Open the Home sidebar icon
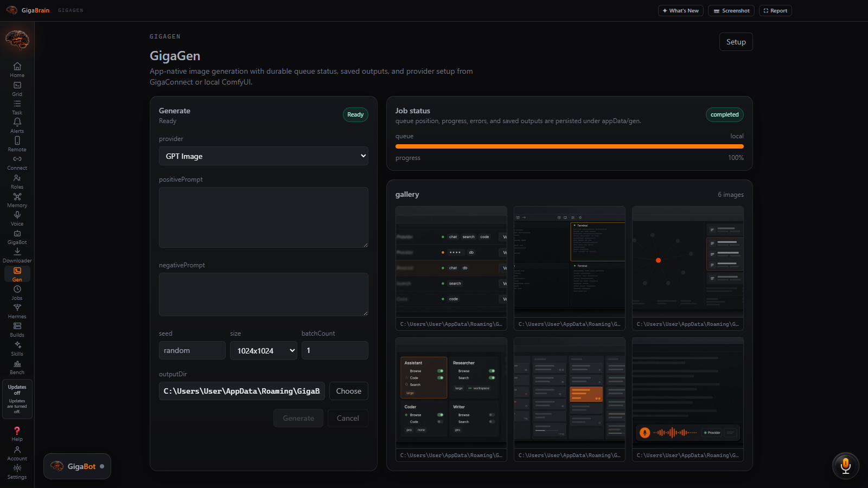Viewport: 868px width, 488px height. pos(17,69)
